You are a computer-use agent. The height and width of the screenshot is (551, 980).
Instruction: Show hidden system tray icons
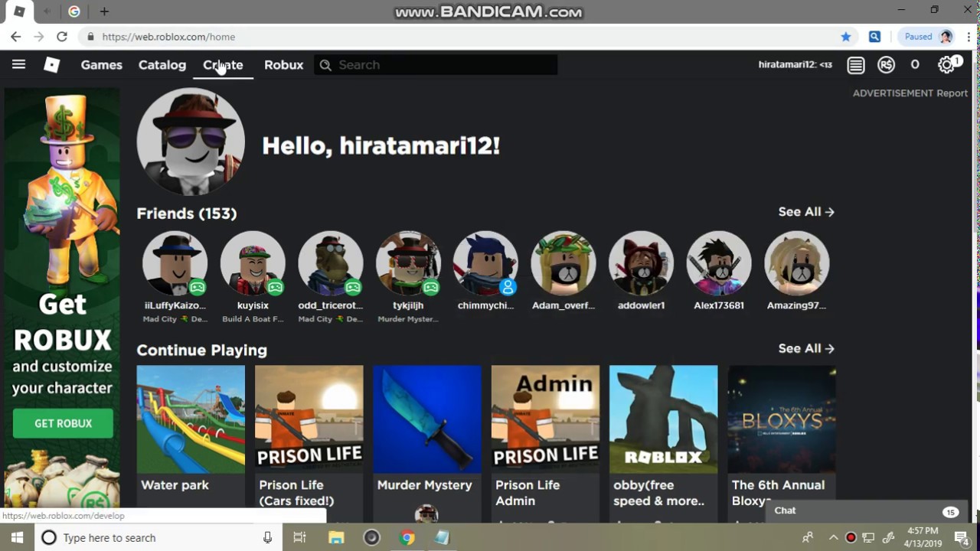pos(833,538)
